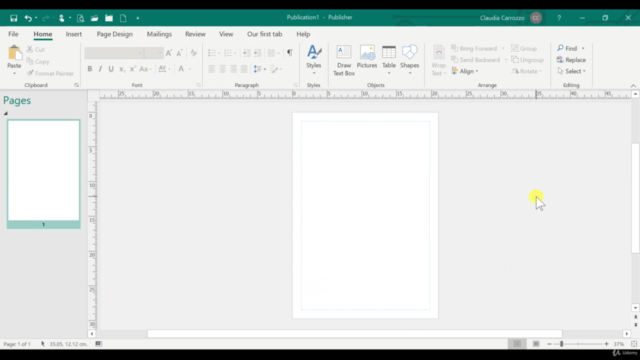Click the Group objects button
Image resolution: width=640 pixels, height=360 pixels.
(x=524, y=49)
